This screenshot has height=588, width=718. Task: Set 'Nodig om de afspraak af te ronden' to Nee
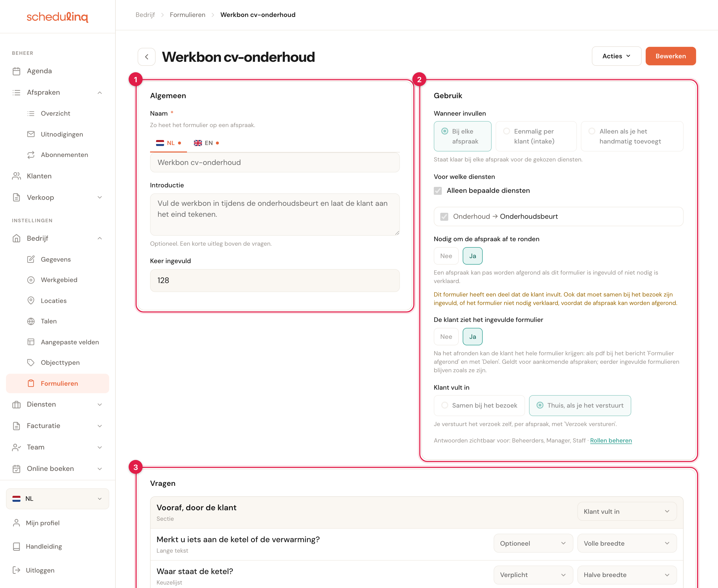pyautogui.click(x=446, y=256)
